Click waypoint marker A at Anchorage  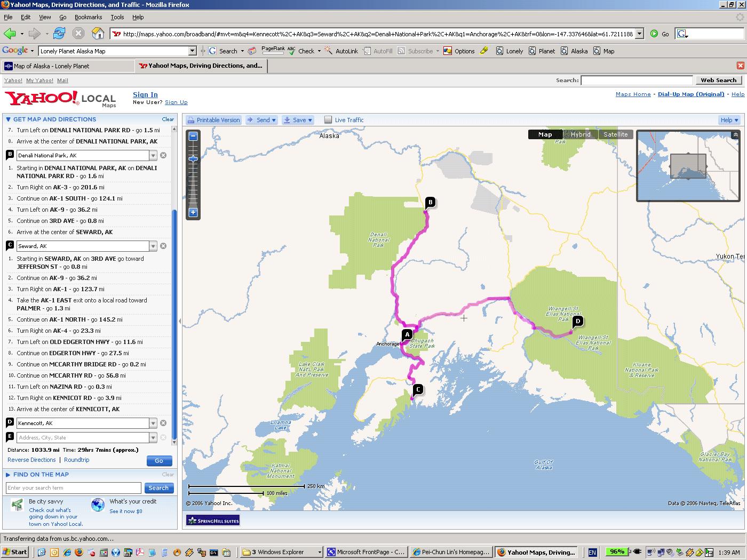pos(407,335)
